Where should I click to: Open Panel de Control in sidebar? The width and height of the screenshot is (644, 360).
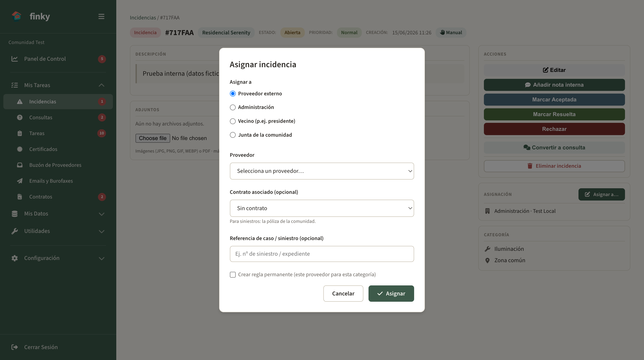58,59
